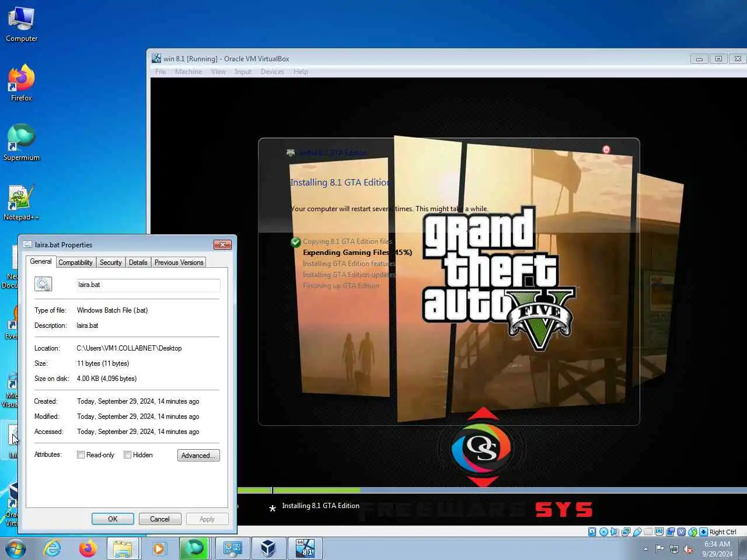Viewport: 747px width, 560px height.
Task: Click the VirtualBox optical drive indicator
Action: point(603,531)
